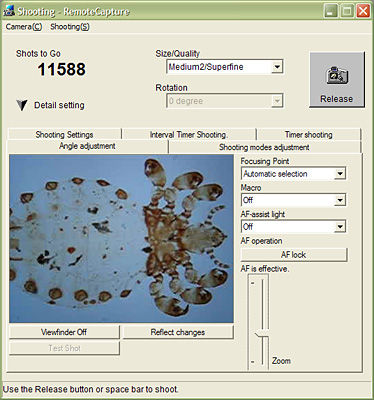Viewport: 374px width, 400px height.
Task: Open the Focusing Point dropdown
Action: (293, 174)
